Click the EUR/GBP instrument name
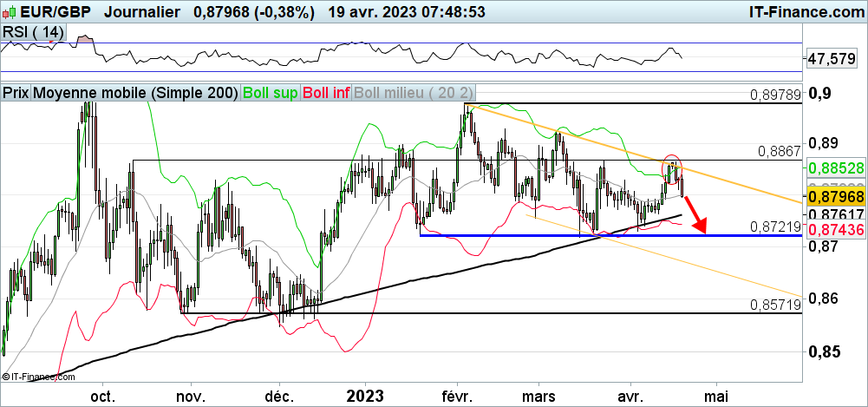The image size is (868, 407). [53, 11]
